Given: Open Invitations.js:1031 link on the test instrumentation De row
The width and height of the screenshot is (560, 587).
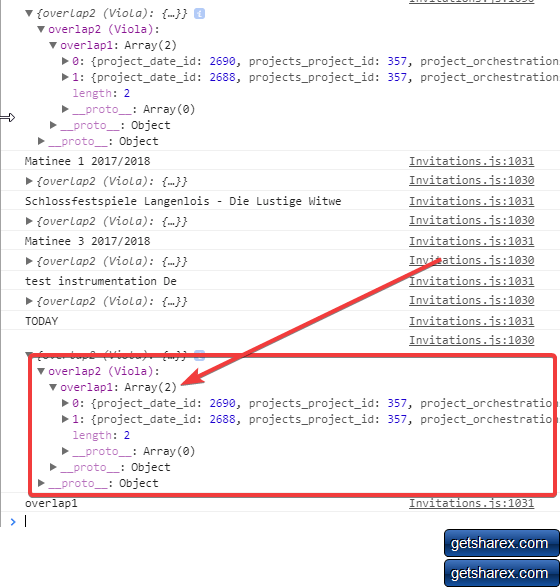Looking at the screenshot, I should 471,281.
